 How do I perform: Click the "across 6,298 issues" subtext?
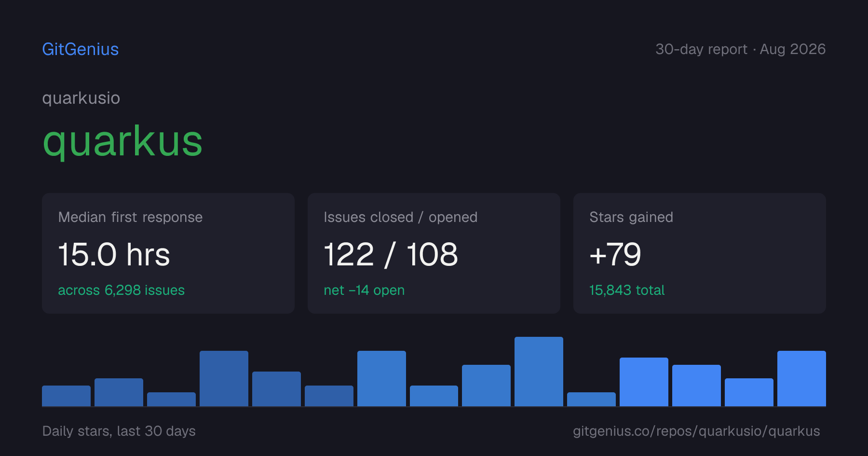[x=121, y=290]
